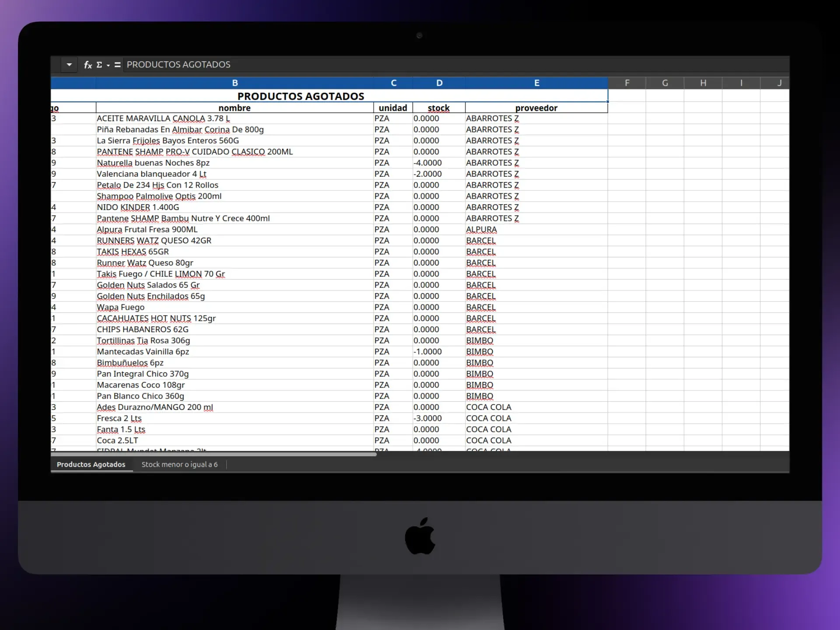Click the 'proveedor' header cell
Viewport: 840px width, 630px height.
[x=536, y=108]
